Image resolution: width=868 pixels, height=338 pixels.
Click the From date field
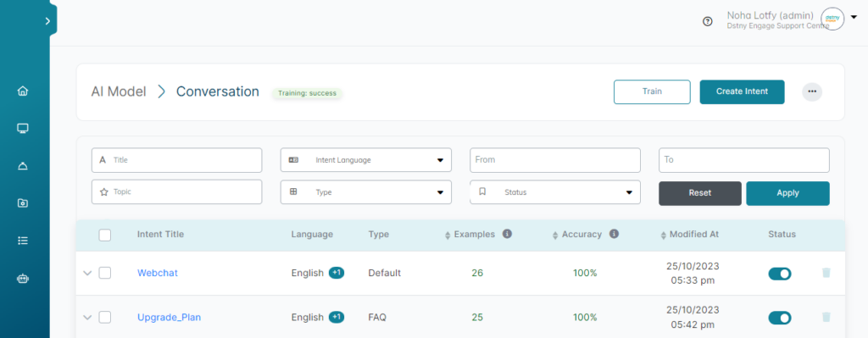point(555,160)
